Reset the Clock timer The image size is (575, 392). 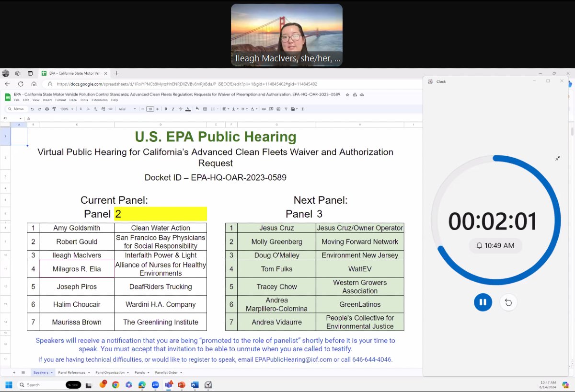[x=508, y=302]
